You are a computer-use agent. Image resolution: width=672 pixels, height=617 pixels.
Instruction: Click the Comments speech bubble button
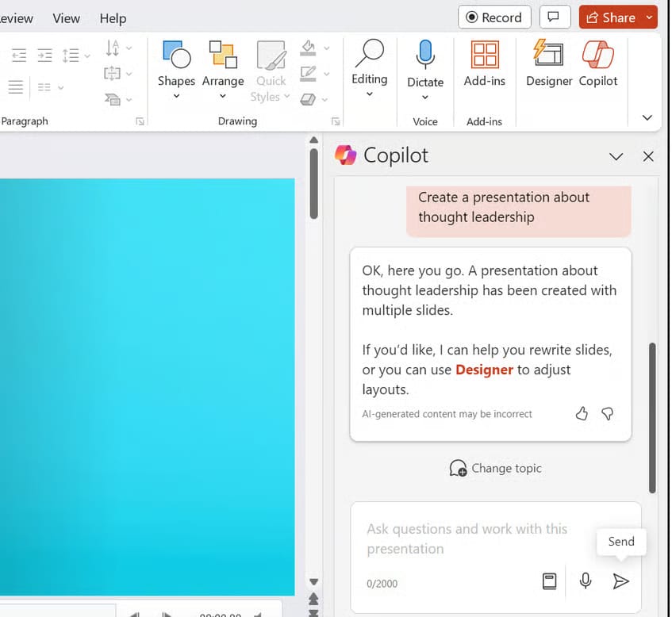[x=554, y=17]
